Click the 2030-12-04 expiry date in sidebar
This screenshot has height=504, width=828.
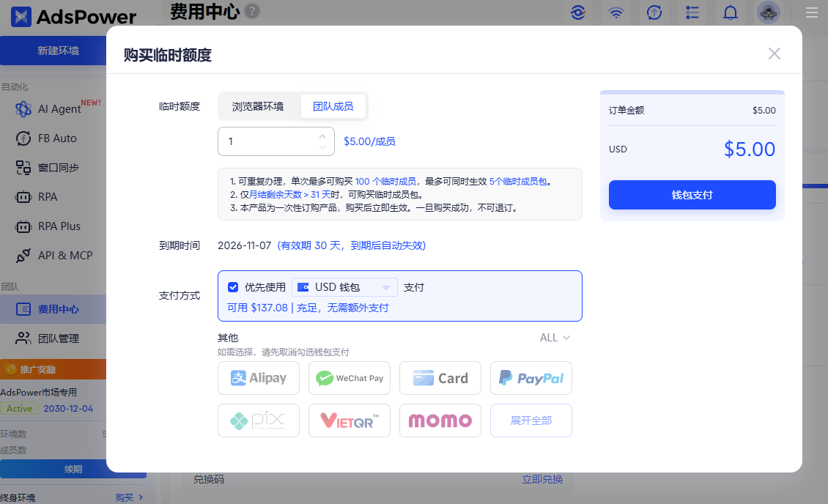68,409
